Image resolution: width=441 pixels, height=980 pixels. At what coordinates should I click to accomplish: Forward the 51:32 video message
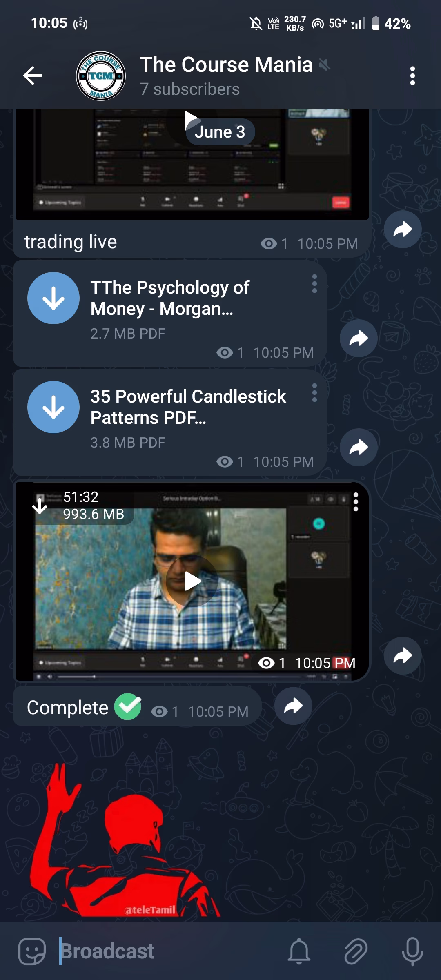[x=403, y=656]
